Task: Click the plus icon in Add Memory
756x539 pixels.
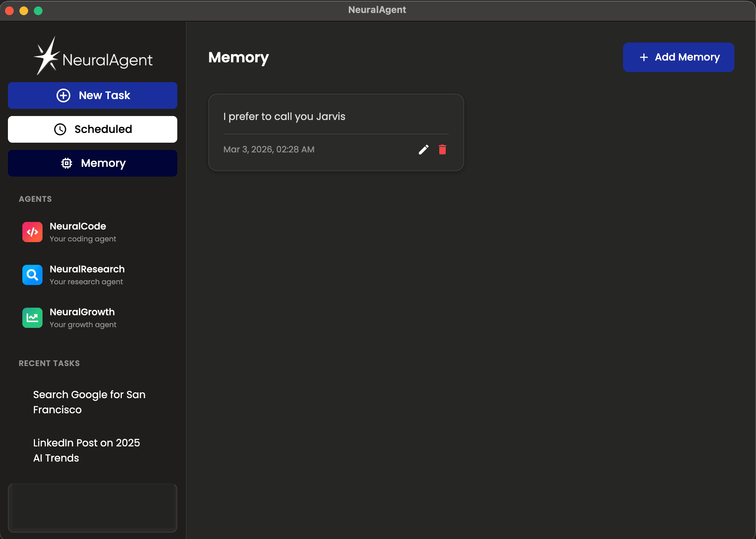Action: 644,57
